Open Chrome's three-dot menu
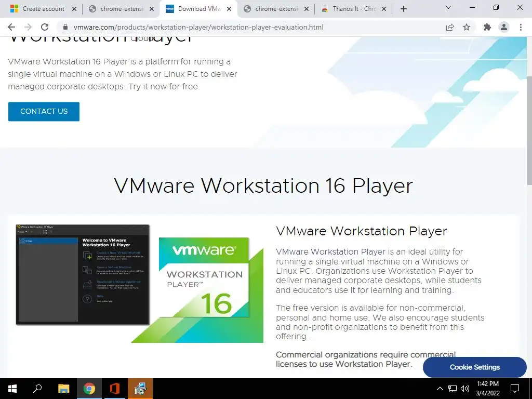The width and height of the screenshot is (532, 399). pos(521,27)
